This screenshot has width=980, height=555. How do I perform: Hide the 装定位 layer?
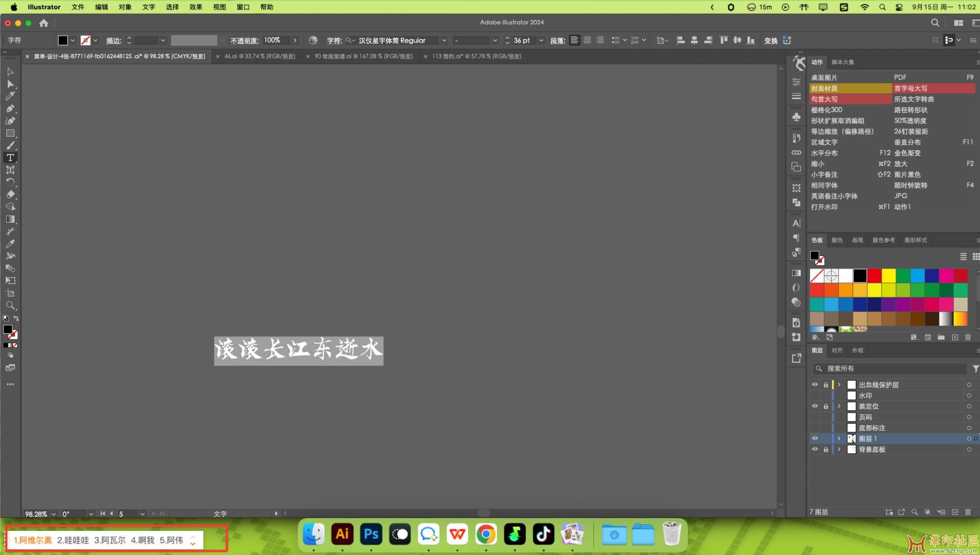coord(815,406)
